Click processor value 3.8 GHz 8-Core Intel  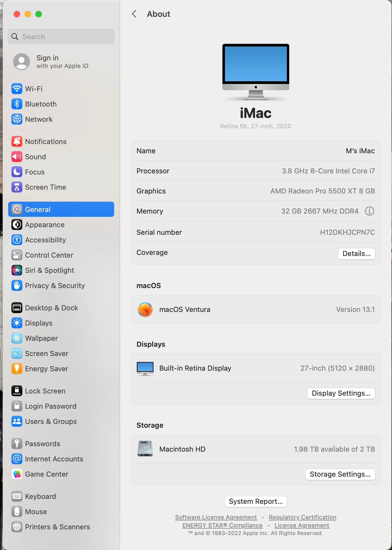[328, 171]
